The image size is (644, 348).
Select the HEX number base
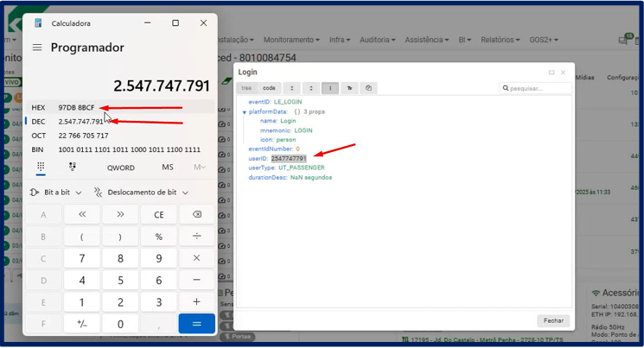39,108
